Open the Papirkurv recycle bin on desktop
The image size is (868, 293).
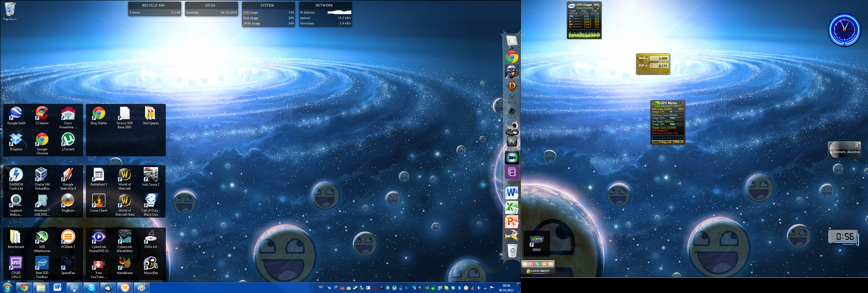[10, 11]
